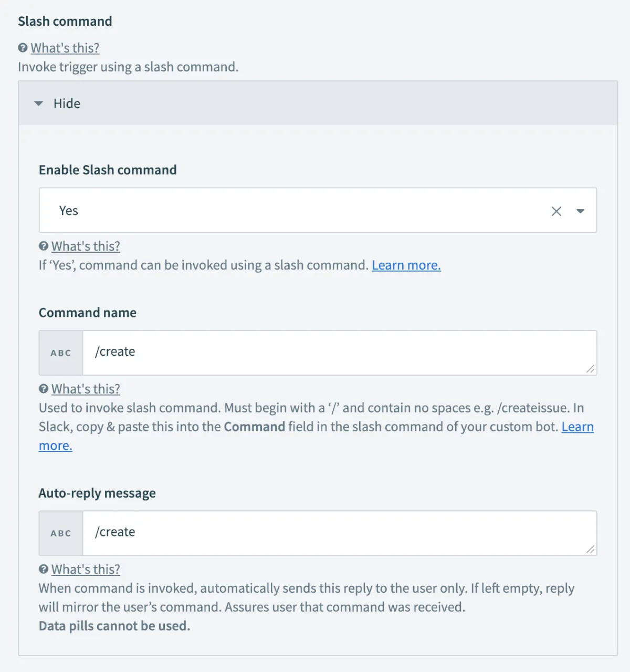Image resolution: width=630 pixels, height=672 pixels.
Task: Click into the Auto-reply message text field
Action: point(336,532)
